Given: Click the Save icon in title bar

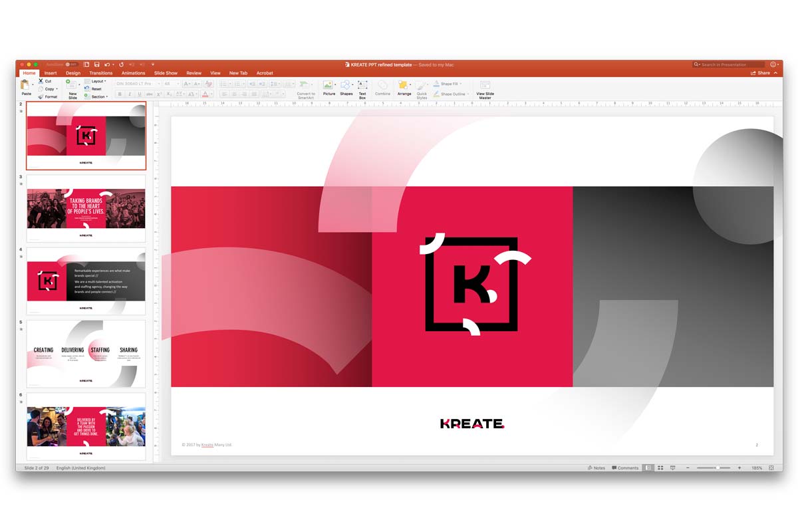Looking at the screenshot, I should click(x=97, y=65).
